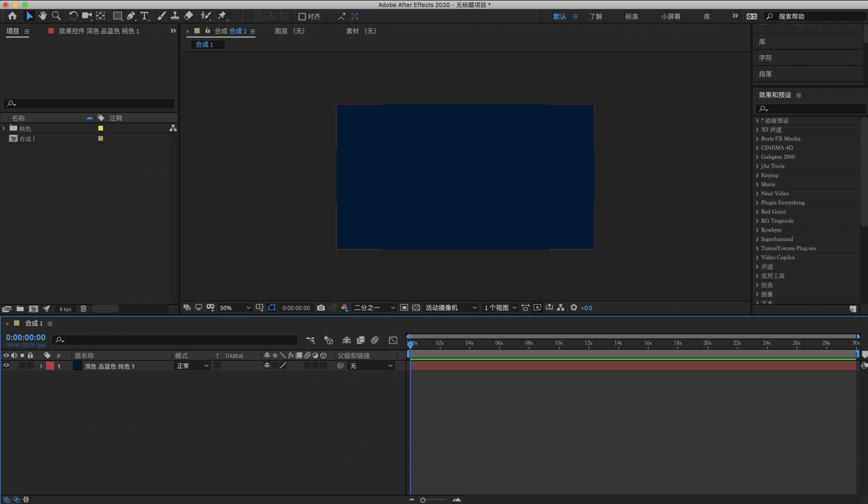Open 3D view dropdown 活动摄像机

tap(451, 308)
